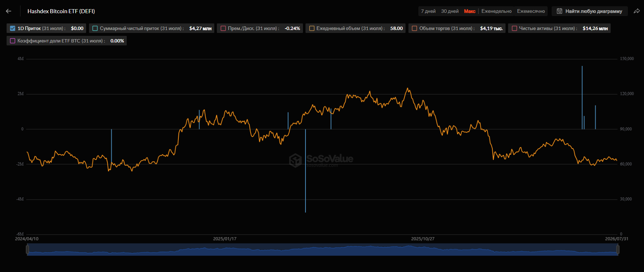Click the 2025/10/27 date label
The image size is (644, 272).
423,239
